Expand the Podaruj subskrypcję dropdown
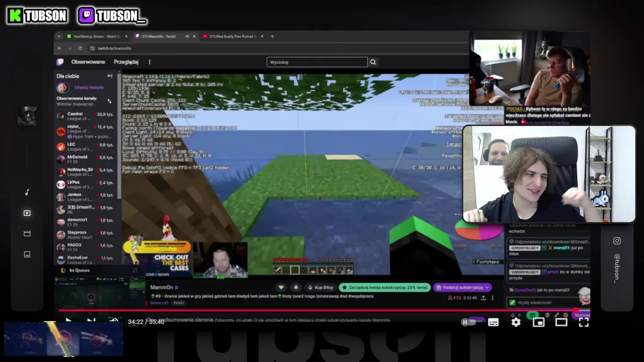The height and width of the screenshot is (362, 644). [x=487, y=288]
